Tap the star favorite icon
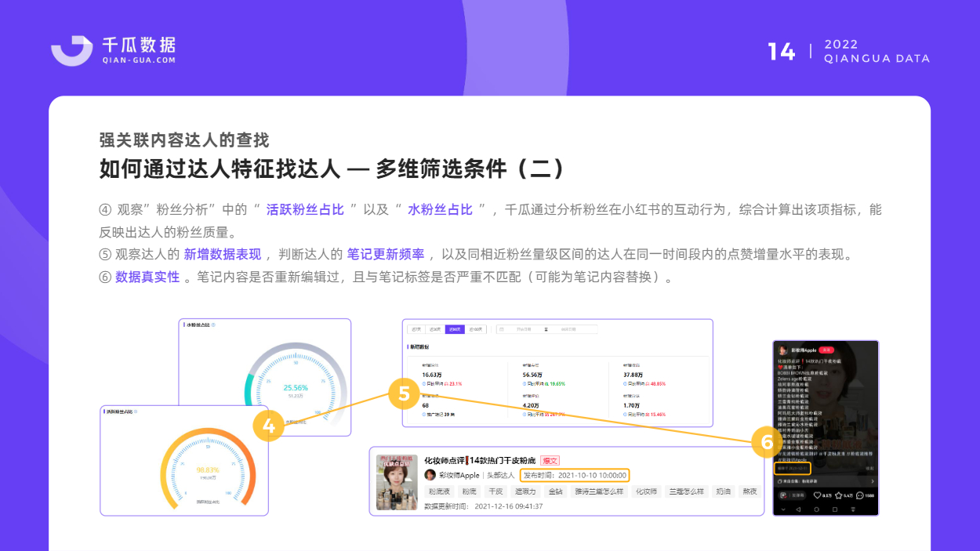980x551 pixels. tap(838, 495)
